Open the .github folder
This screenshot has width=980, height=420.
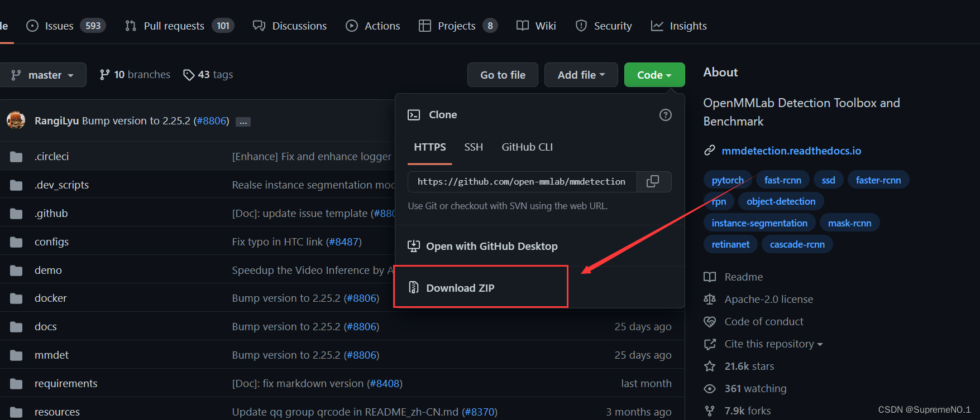coord(51,214)
